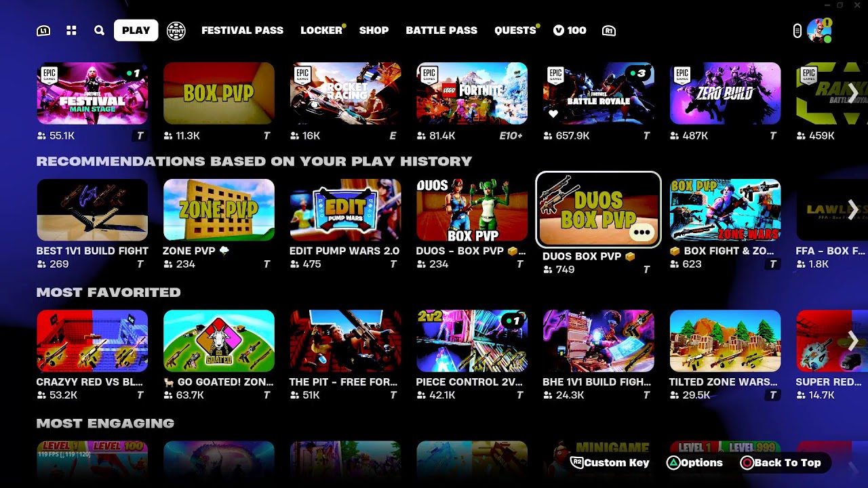Select the Custom Key button prompt
The image size is (868, 488).
(x=610, y=463)
